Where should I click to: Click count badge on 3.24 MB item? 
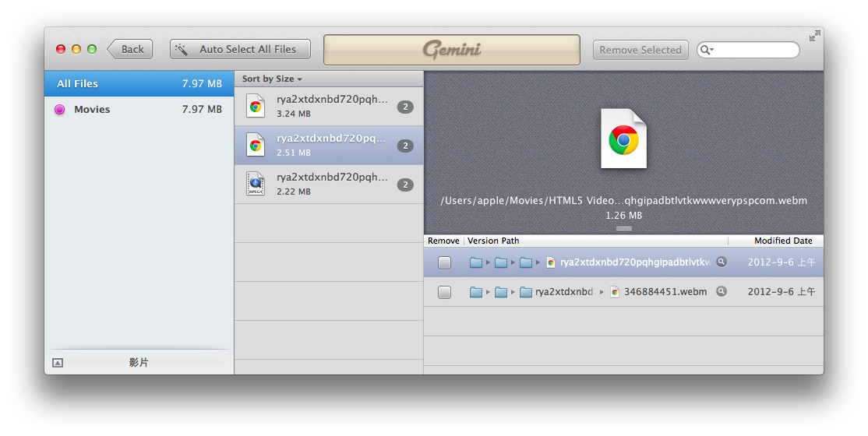click(x=405, y=107)
